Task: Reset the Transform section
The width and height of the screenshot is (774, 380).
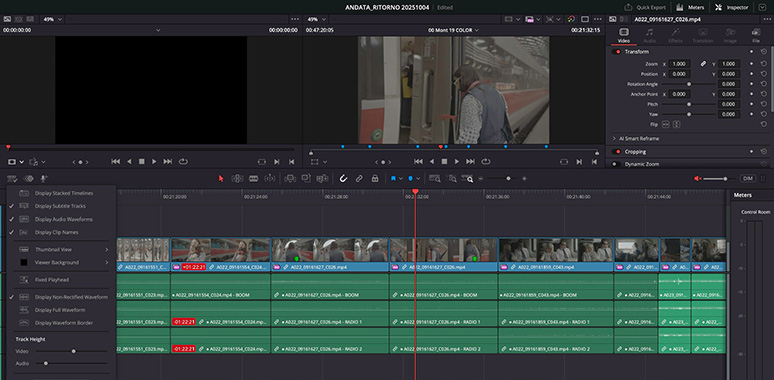Action: [x=763, y=52]
